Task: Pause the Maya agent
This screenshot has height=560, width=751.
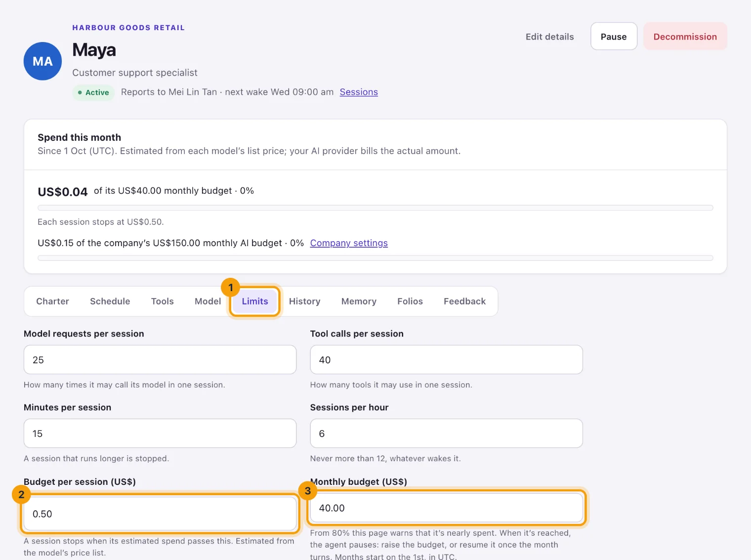Action: pyautogui.click(x=614, y=37)
